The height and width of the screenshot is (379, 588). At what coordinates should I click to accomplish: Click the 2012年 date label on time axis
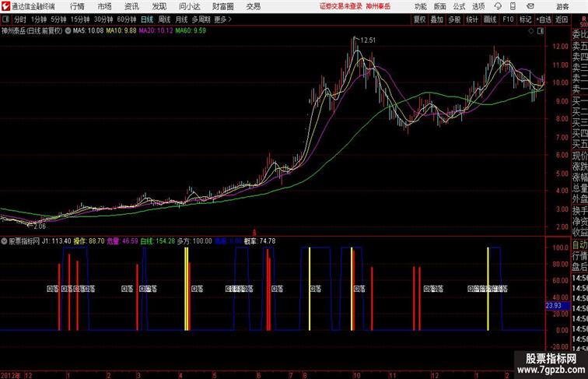[11, 375]
